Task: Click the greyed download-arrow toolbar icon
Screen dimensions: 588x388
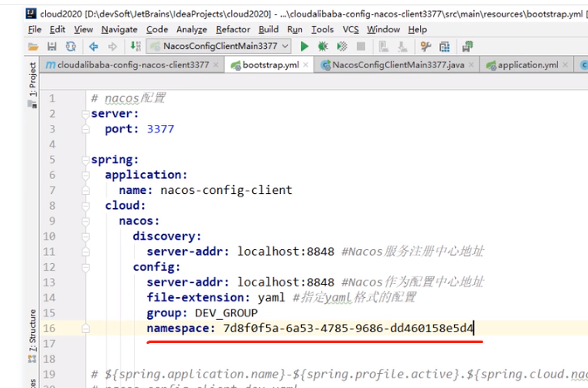Action: (x=403, y=47)
